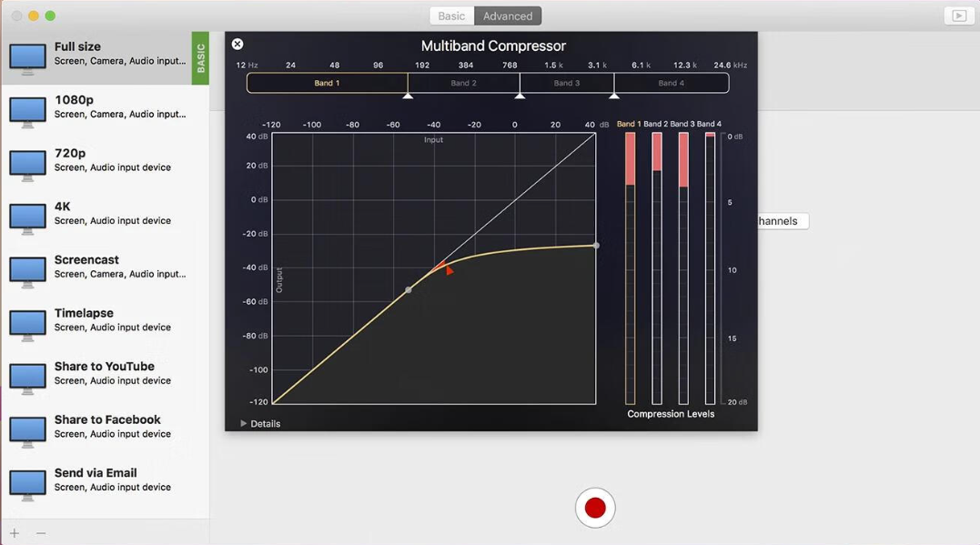Select Band 3 in the frequency bar
The width and height of the screenshot is (980, 545).
coord(567,83)
